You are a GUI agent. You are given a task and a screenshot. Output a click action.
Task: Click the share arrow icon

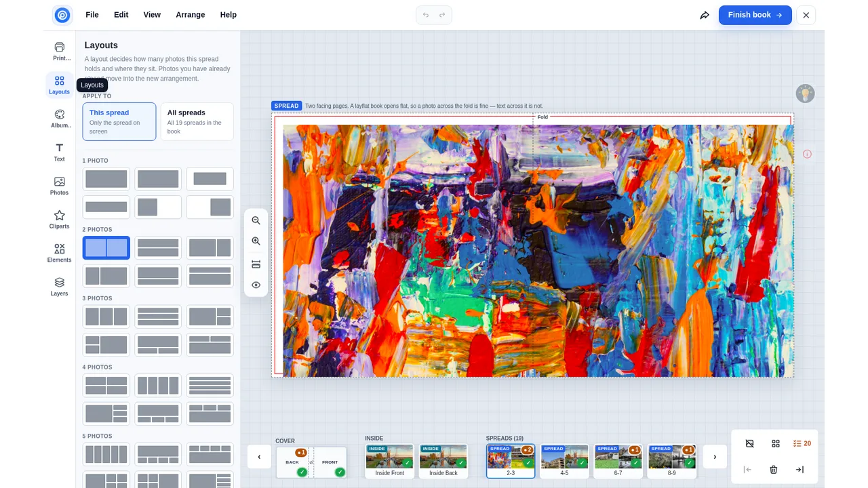pos(705,15)
